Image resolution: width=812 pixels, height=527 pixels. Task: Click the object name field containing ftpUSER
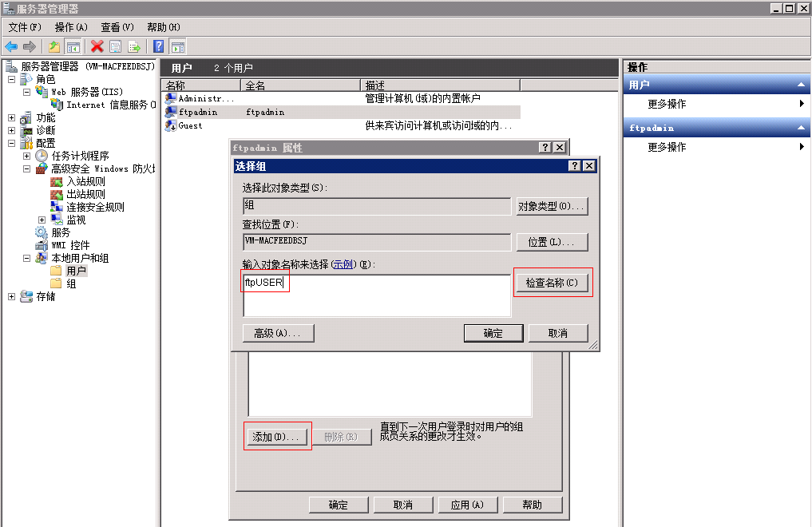tap(377, 295)
